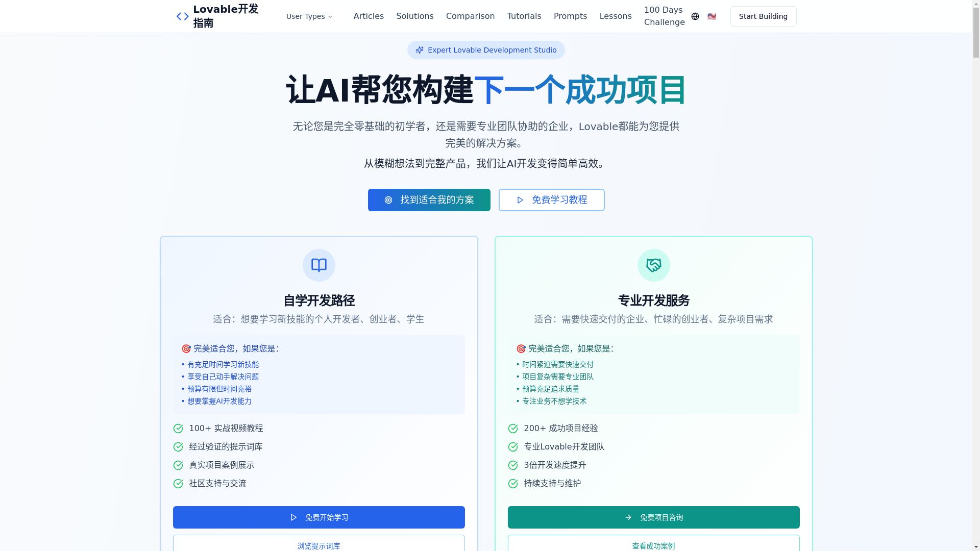The height and width of the screenshot is (551, 980).
Task: Click the 预算充足追求质量 bullet text
Action: click(x=551, y=389)
